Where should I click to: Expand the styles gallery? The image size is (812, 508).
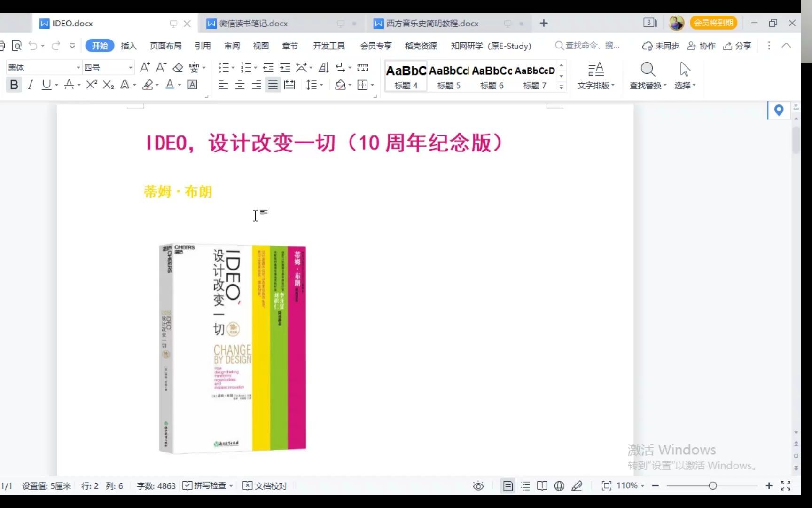(x=562, y=87)
